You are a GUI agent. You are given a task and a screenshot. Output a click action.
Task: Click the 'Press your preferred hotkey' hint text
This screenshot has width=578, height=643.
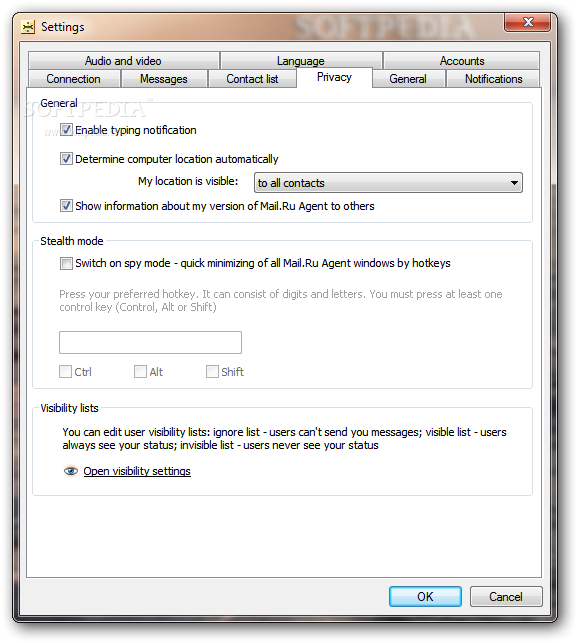click(x=281, y=301)
